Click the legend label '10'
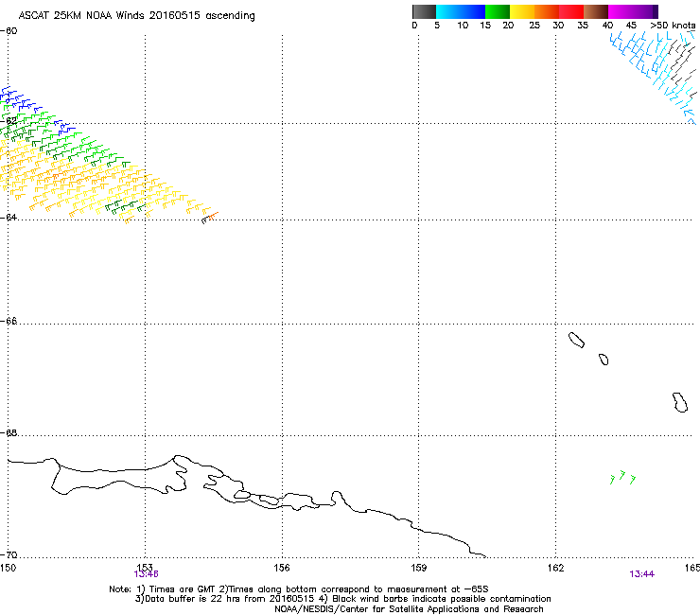 click(463, 26)
